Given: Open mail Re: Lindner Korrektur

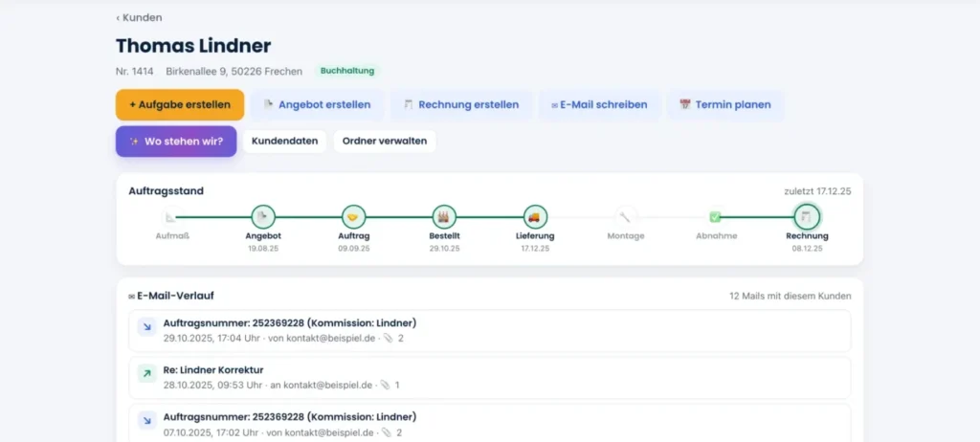Looking at the screenshot, I should click(489, 378).
